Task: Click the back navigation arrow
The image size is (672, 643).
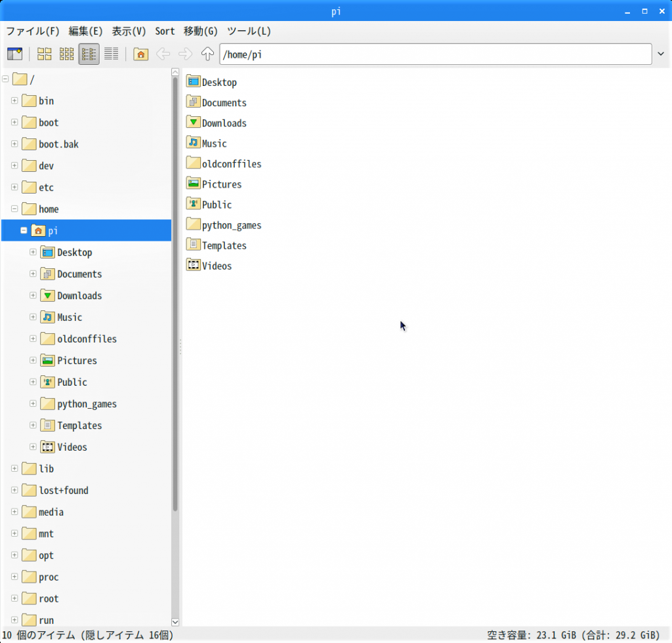Action: (x=163, y=54)
